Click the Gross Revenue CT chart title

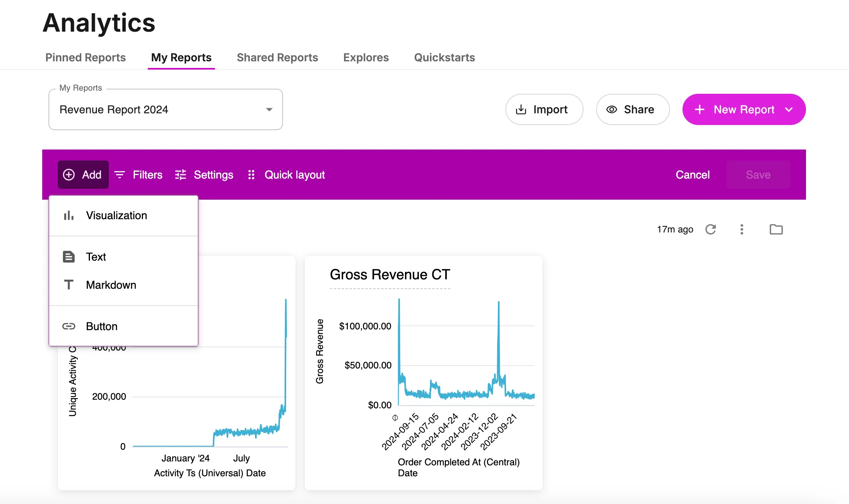click(390, 275)
